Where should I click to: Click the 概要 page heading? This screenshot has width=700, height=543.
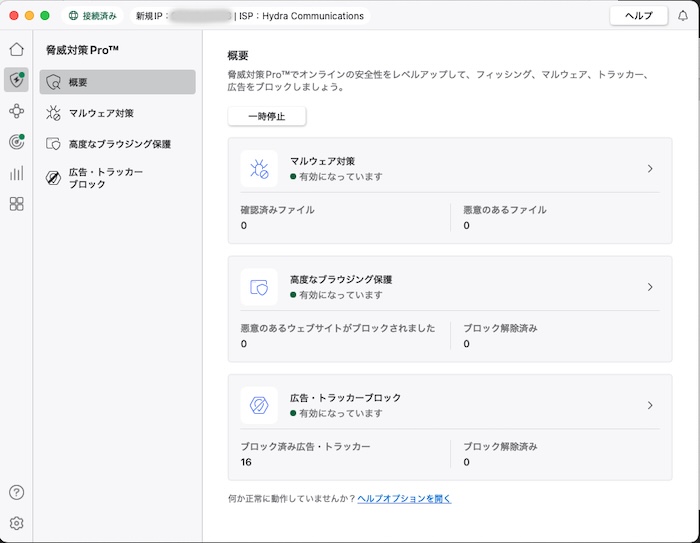pyautogui.click(x=238, y=55)
